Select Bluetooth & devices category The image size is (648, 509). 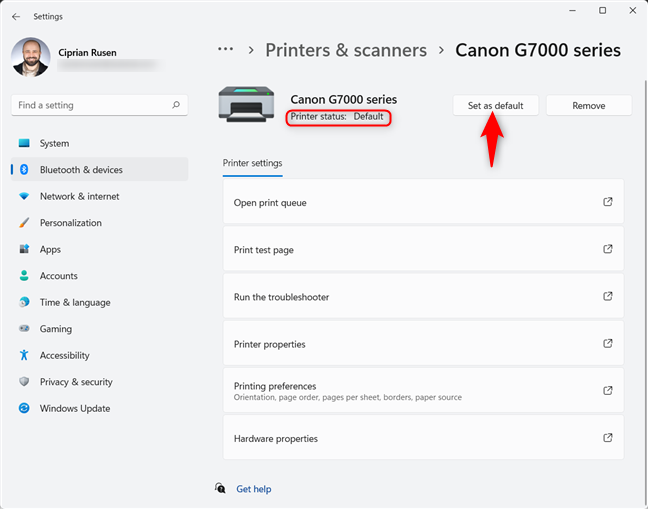coord(100,169)
